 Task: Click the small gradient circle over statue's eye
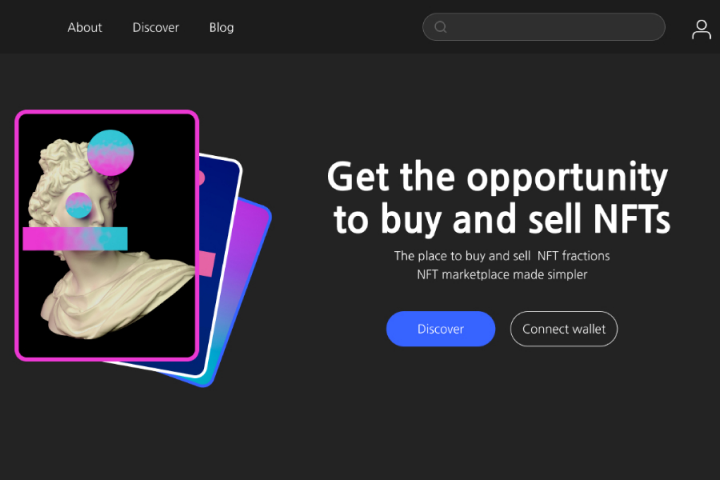coord(79,205)
